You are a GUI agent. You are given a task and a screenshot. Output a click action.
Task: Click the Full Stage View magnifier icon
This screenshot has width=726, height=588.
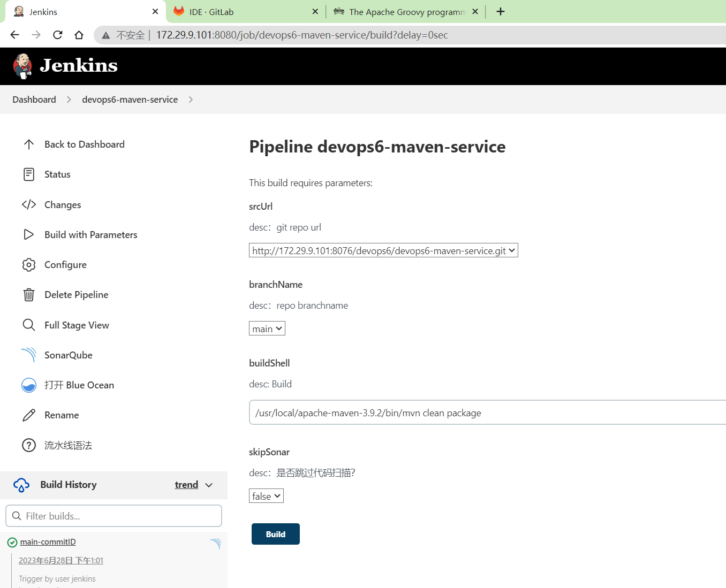click(29, 325)
